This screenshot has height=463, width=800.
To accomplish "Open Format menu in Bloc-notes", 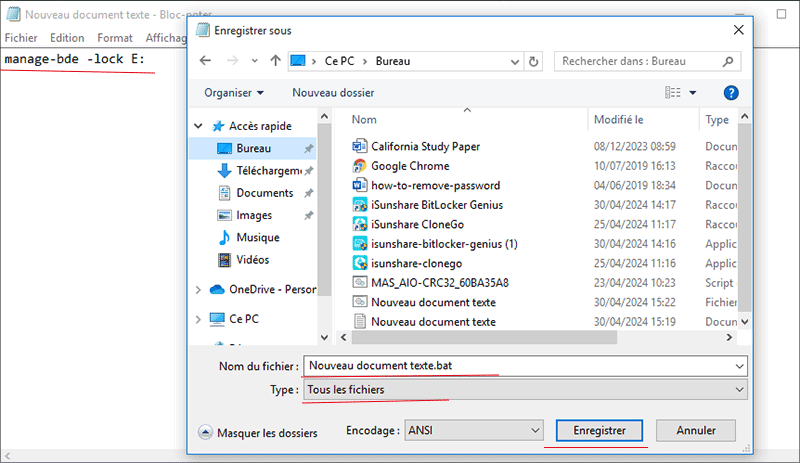I will (x=115, y=38).
